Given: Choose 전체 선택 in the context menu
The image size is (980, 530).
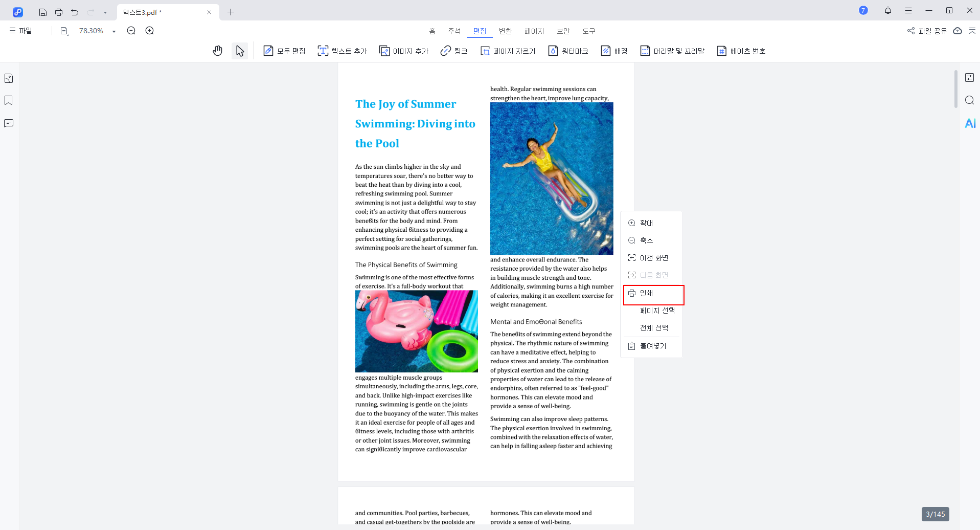Looking at the screenshot, I should point(652,328).
